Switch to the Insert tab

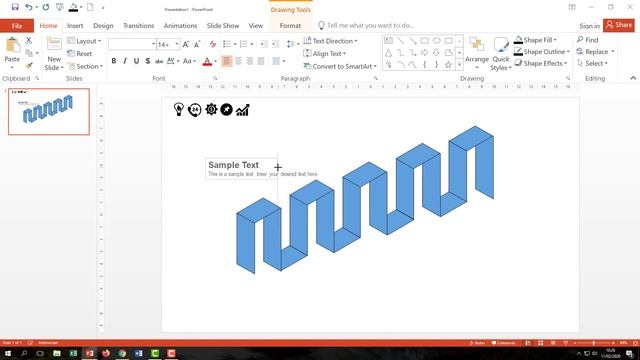(x=75, y=26)
